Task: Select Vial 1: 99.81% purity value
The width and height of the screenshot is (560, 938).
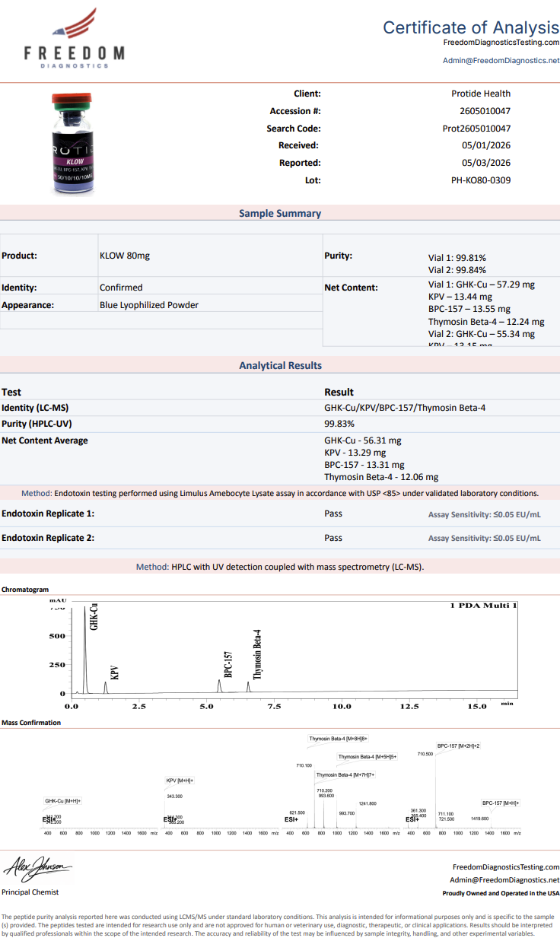Action: (457, 258)
